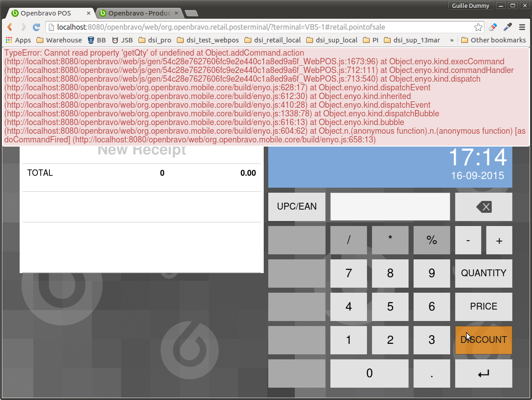
Task: Open the Apps shortcut in bookmarks bar
Action: 18,40
